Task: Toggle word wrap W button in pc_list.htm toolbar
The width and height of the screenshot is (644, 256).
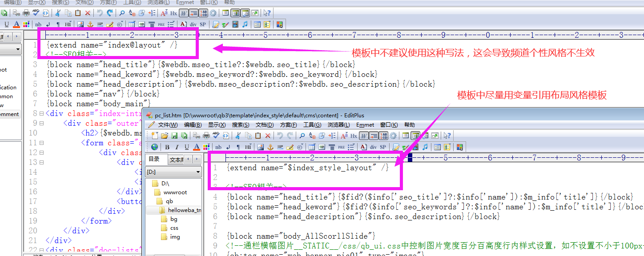Action: coord(364,136)
